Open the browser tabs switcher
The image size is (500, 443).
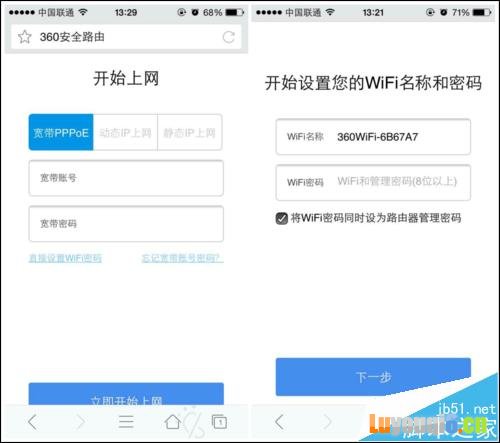(x=219, y=422)
